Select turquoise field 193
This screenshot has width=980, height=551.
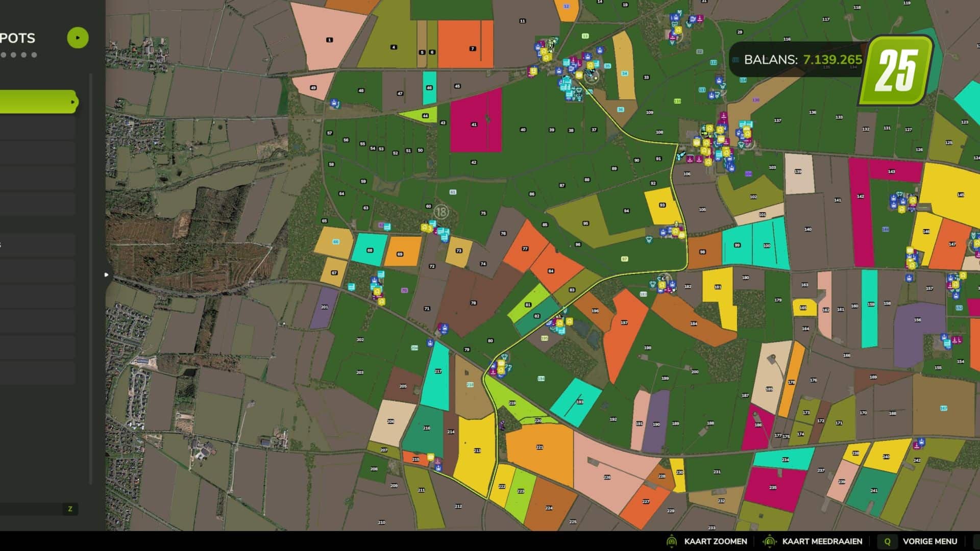click(577, 402)
